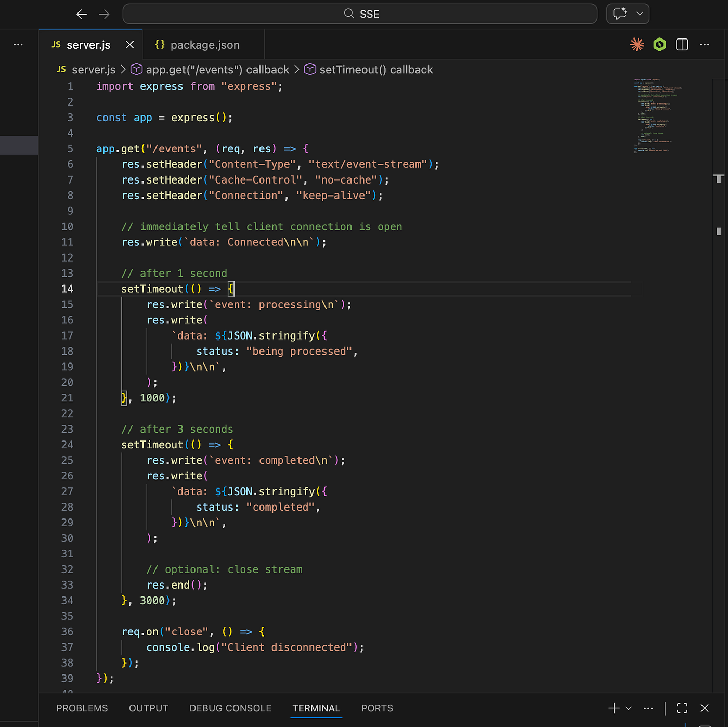Click the immediately tell client comment
The height and width of the screenshot is (727, 728).
262,227
